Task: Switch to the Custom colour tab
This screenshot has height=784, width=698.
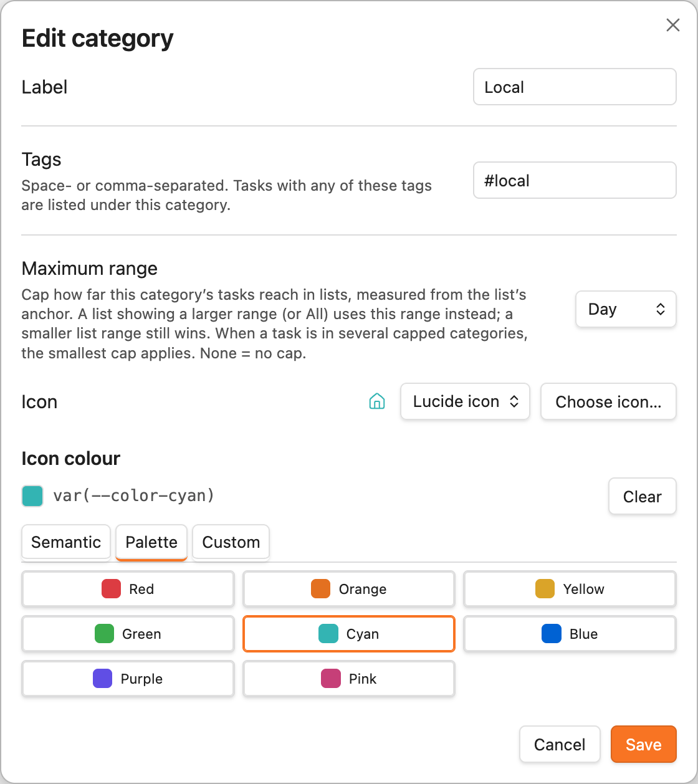Action: tap(231, 542)
